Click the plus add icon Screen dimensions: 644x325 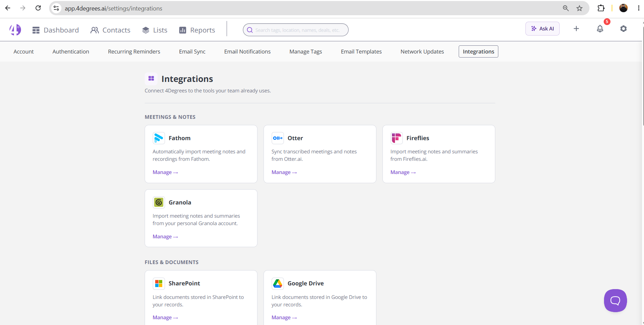pyautogui.click(x=576, y=29)
